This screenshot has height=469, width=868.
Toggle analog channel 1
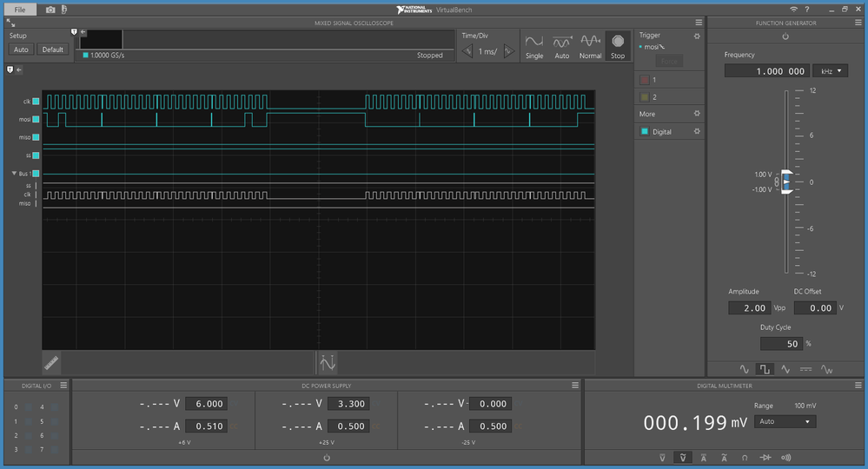(x=645, y=80)
